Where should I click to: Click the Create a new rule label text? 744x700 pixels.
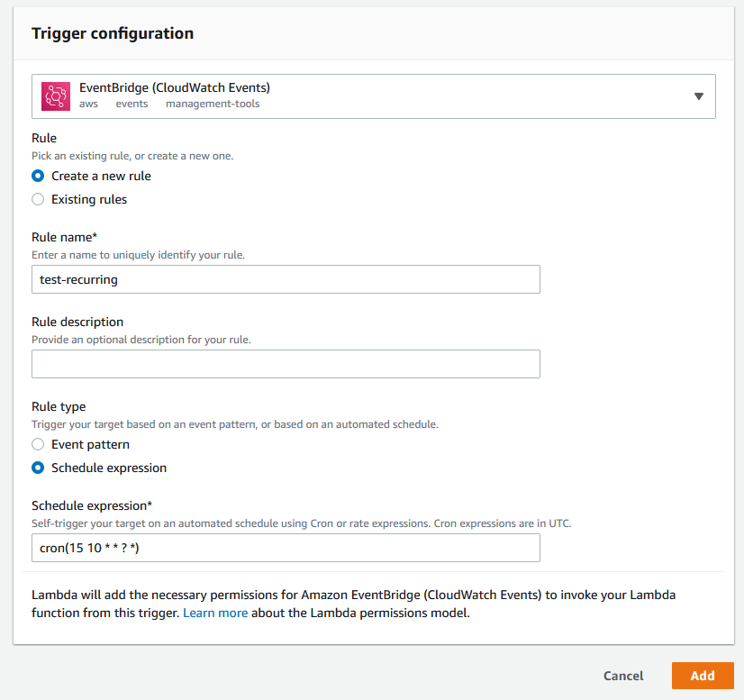tap(101, 176)
